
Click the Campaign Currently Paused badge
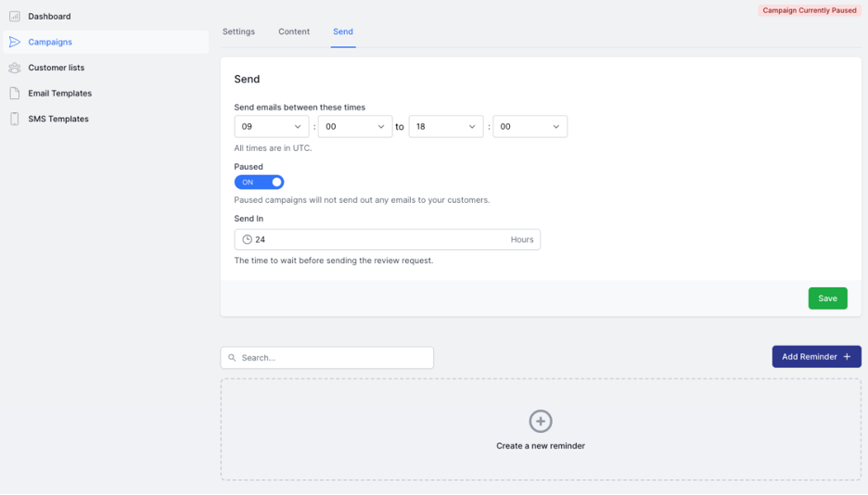pyautogui.click(x=809, y=10)
